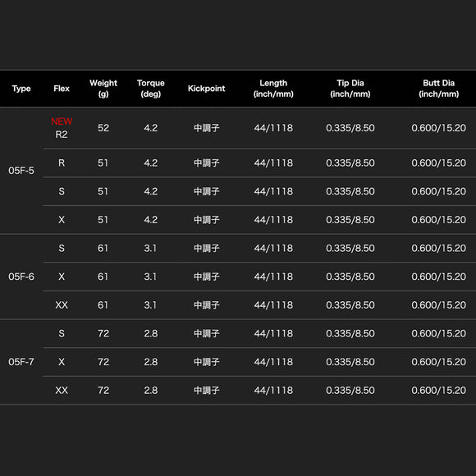The image size is (476, 476).
Task: Select the 05F-6 type cell
Action: pos(21,277)
